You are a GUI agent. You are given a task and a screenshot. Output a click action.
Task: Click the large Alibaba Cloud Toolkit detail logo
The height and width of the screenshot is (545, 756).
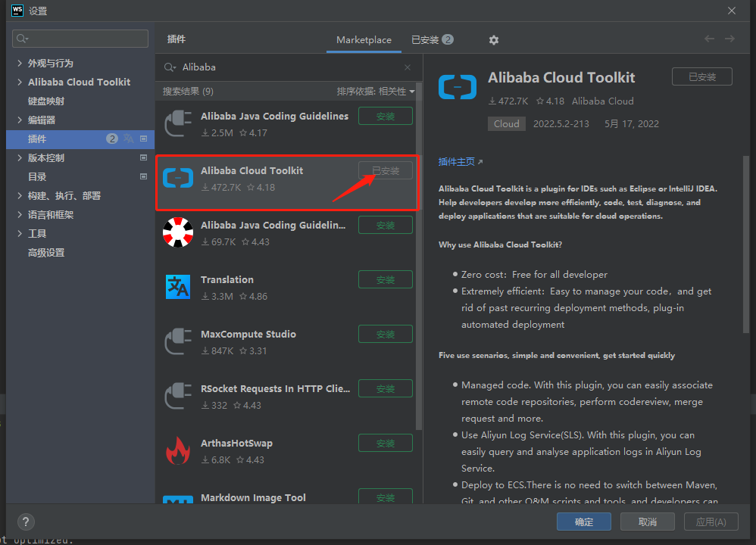[x=458, y=87]
